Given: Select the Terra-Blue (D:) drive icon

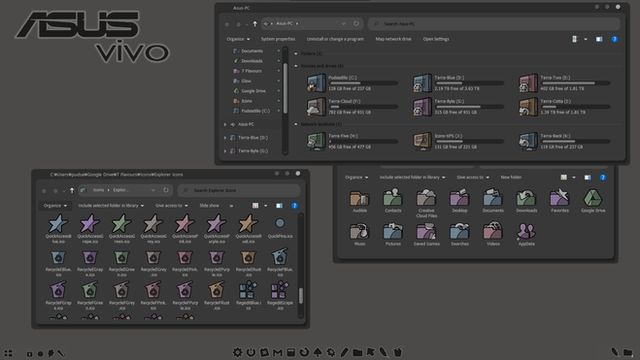Looking at the screenshot, I should coord(422,83).
